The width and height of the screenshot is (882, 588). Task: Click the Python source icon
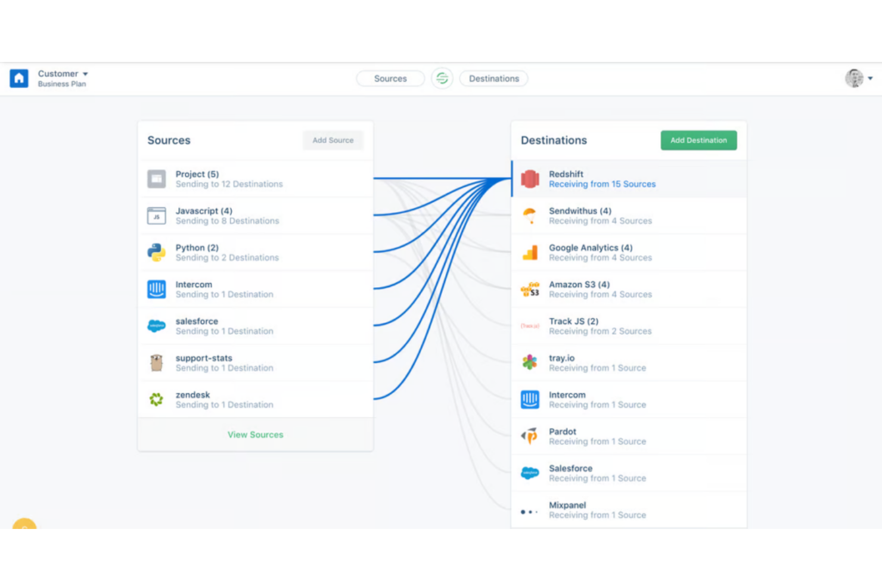156,252
